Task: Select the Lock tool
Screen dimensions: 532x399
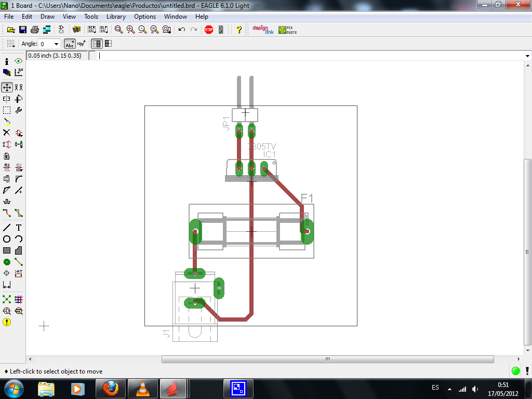Action: [7, 156]
